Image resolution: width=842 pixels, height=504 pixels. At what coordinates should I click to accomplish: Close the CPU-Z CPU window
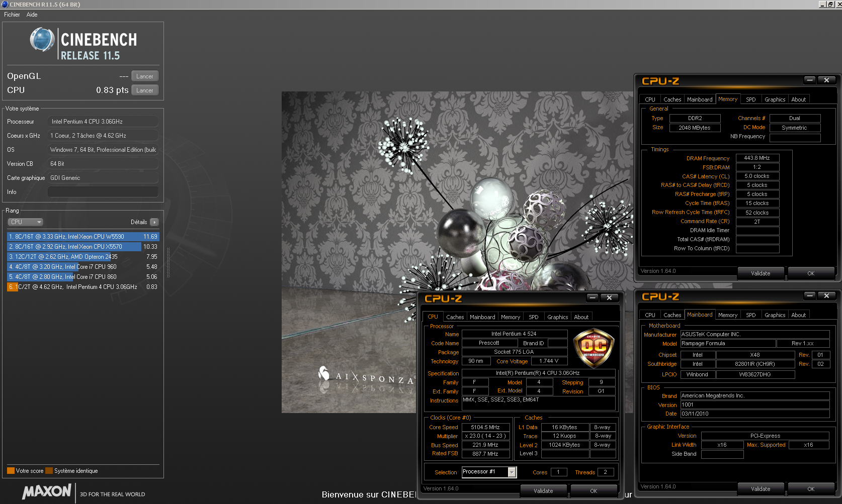tap(609, 297)
